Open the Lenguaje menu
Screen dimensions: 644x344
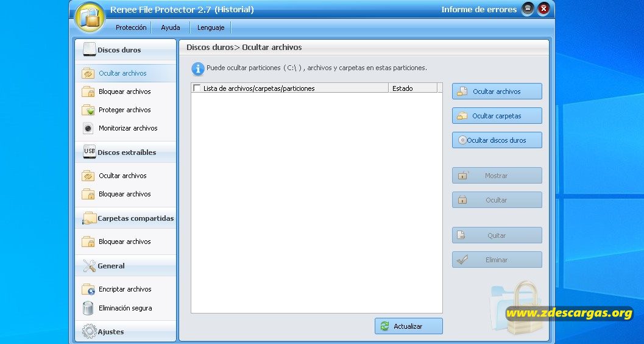click(211, 27)
